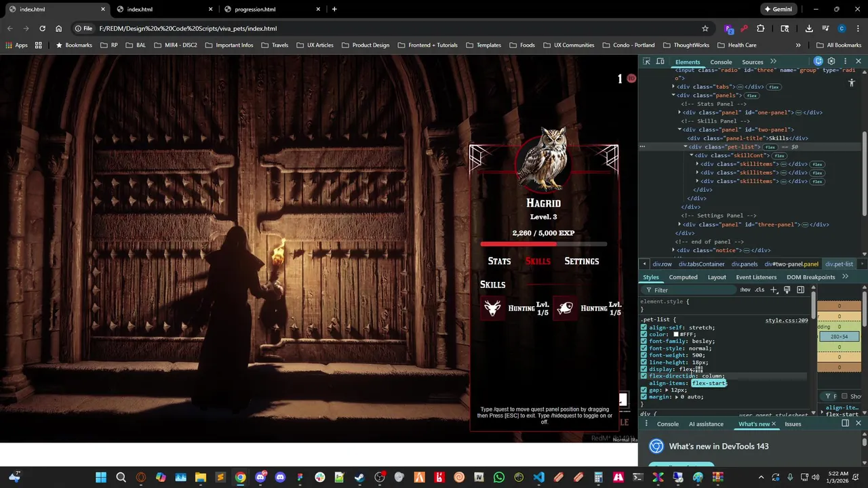Open the drawer three-dot menu
The width and height of the screenshot is (868, 488).
click(646, 424)
